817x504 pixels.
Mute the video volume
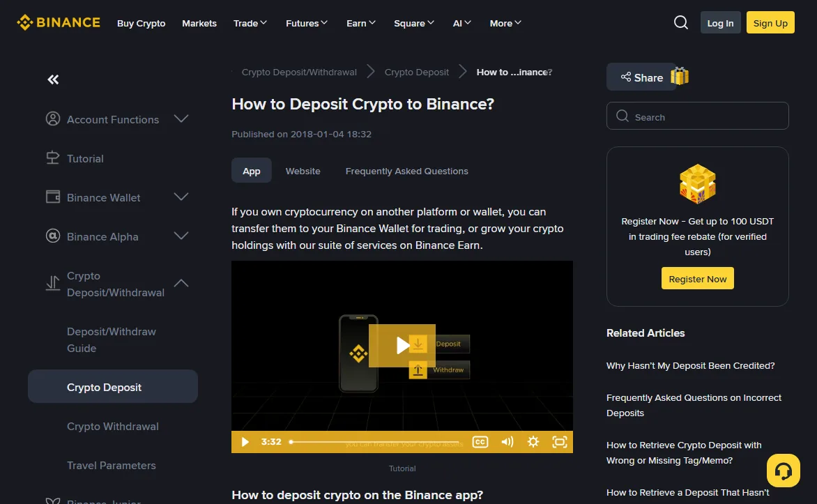[x=507, y=442]
